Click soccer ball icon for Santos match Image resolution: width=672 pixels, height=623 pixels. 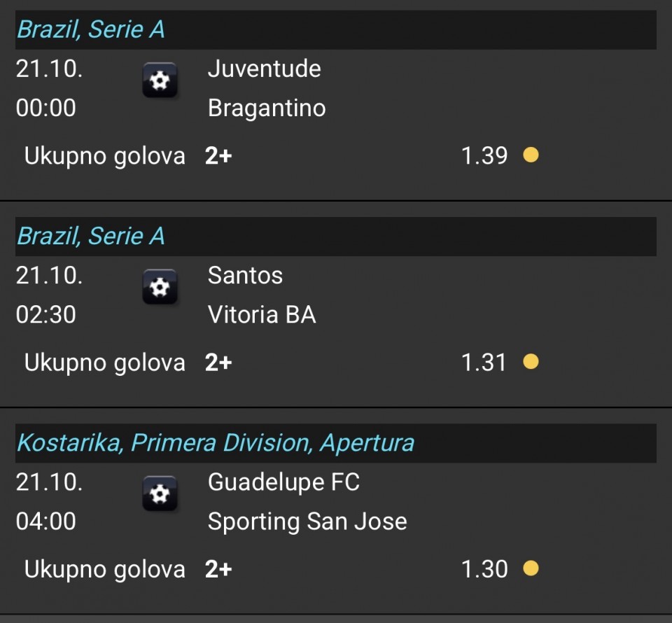[160, 287]
